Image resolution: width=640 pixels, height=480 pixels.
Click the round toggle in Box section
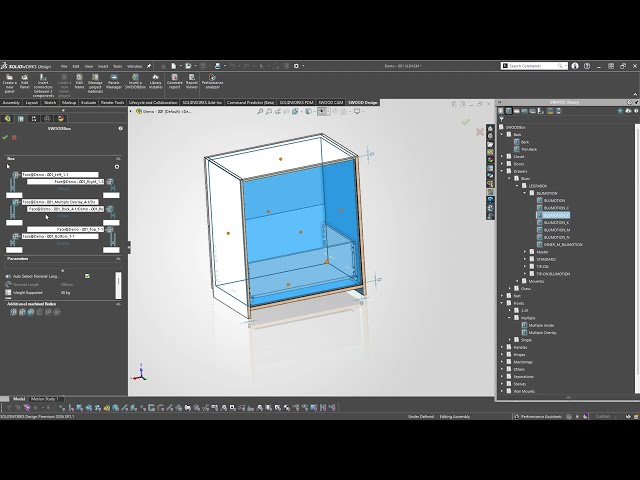(117, 167)
